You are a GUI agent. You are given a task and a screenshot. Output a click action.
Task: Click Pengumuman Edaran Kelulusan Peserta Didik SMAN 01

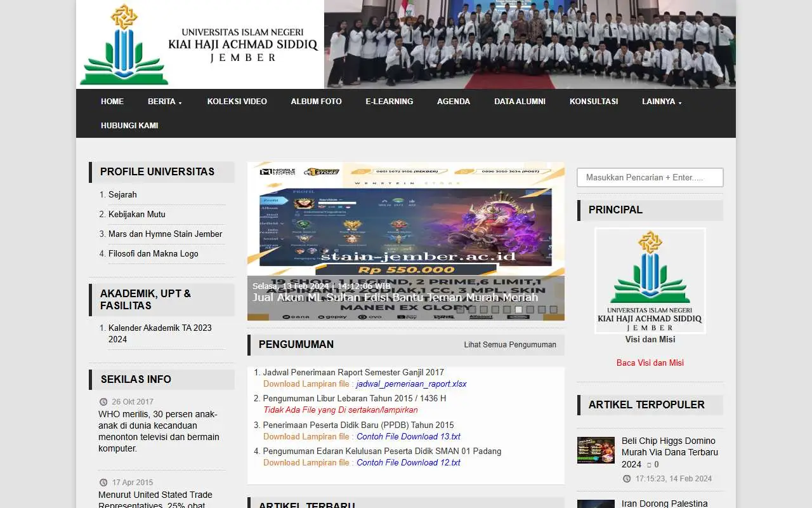[x=382, y=451]
